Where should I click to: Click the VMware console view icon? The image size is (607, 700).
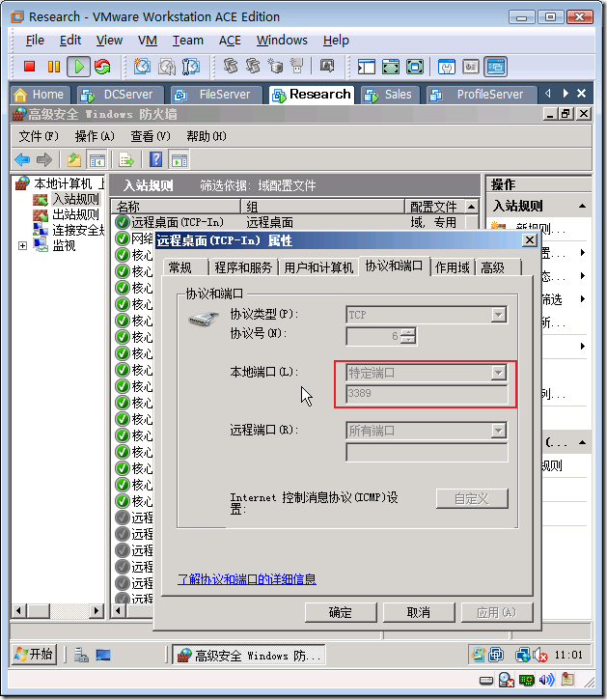(496, 67)
